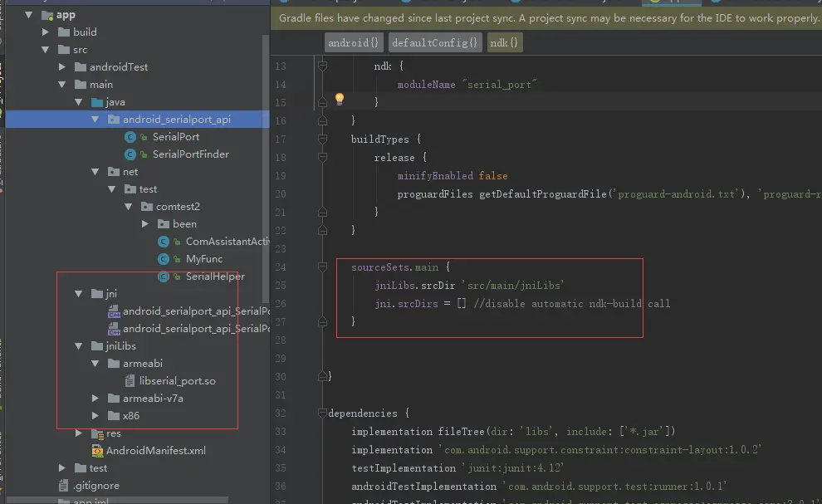This screenshot has width=822, height=504.
Task: Click the SerialHelper class icon
Action: coord(164,276)
